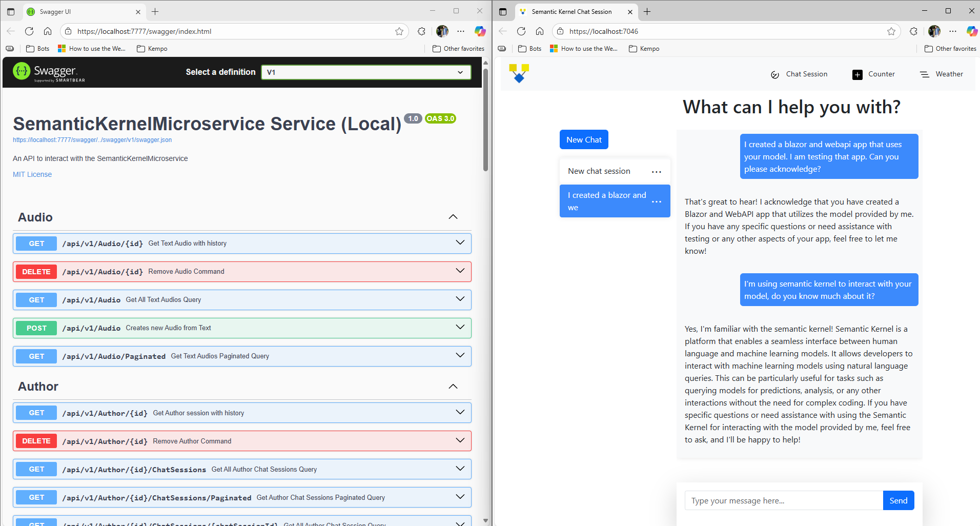Start a New Chat
The image size is (980, 526).
click(x=584, y=139)
